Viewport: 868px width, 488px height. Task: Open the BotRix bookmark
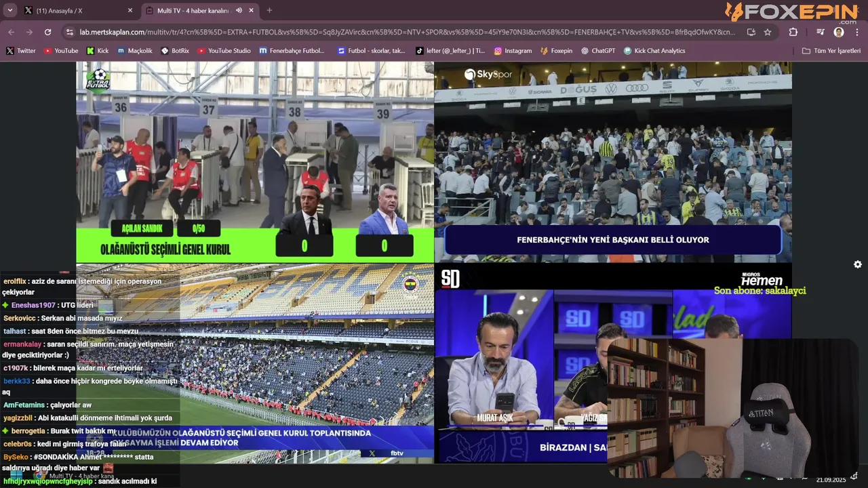coord(175,51)
